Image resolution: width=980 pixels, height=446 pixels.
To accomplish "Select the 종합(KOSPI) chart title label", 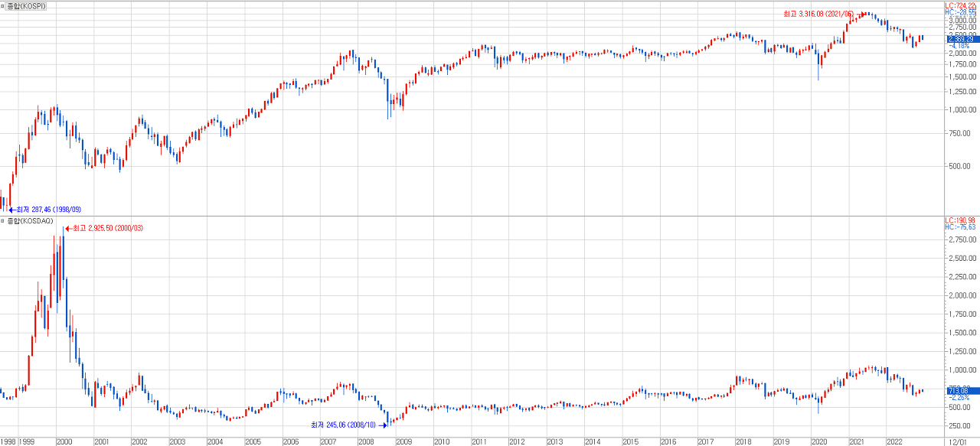I will click(x=25, y=5).
